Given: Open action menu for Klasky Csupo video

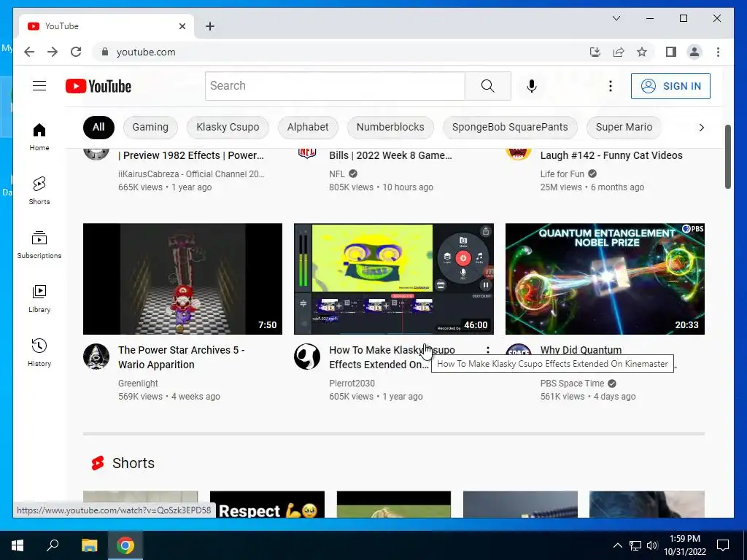Looking at the screenshot, I should [488, 350].
